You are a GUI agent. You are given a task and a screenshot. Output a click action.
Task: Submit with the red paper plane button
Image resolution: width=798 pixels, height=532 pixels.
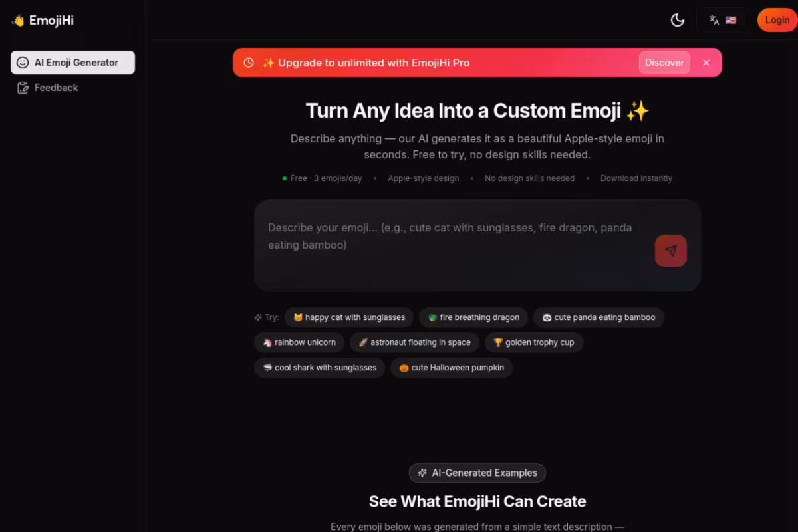click(x=671, y=251)
